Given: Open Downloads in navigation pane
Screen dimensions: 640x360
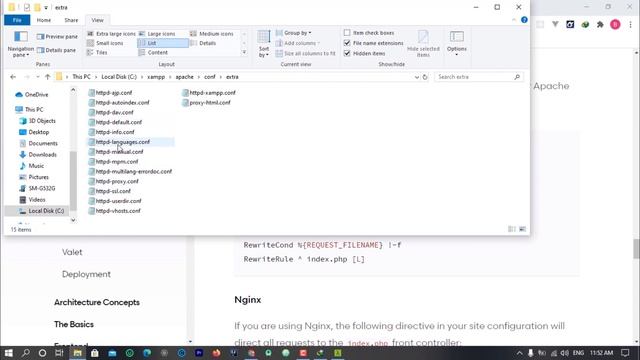Looking at the screenshot, I should [x=38, y=155].
